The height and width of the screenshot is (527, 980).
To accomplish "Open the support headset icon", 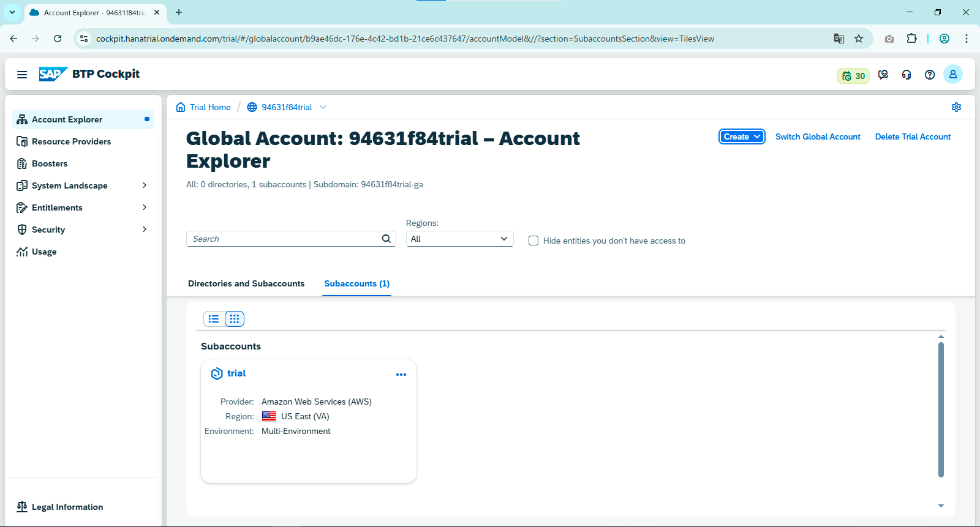I will 907,75.
